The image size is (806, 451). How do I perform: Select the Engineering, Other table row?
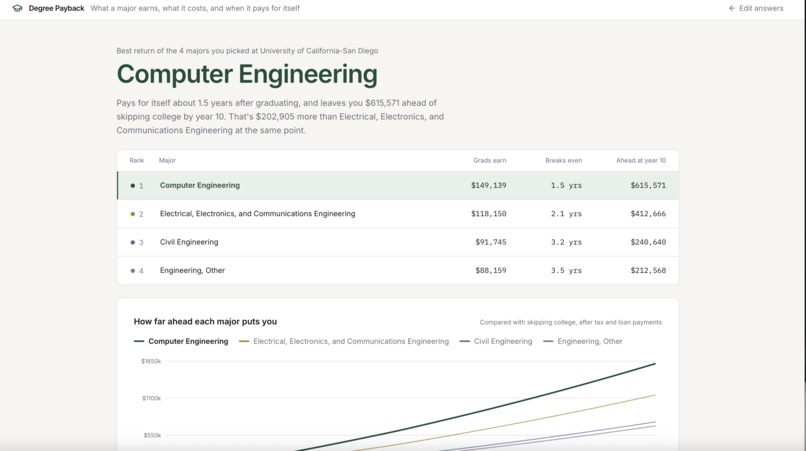point(397,270)
